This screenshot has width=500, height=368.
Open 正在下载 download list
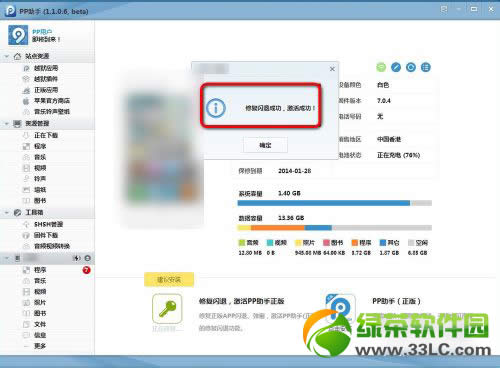(46, 135)
